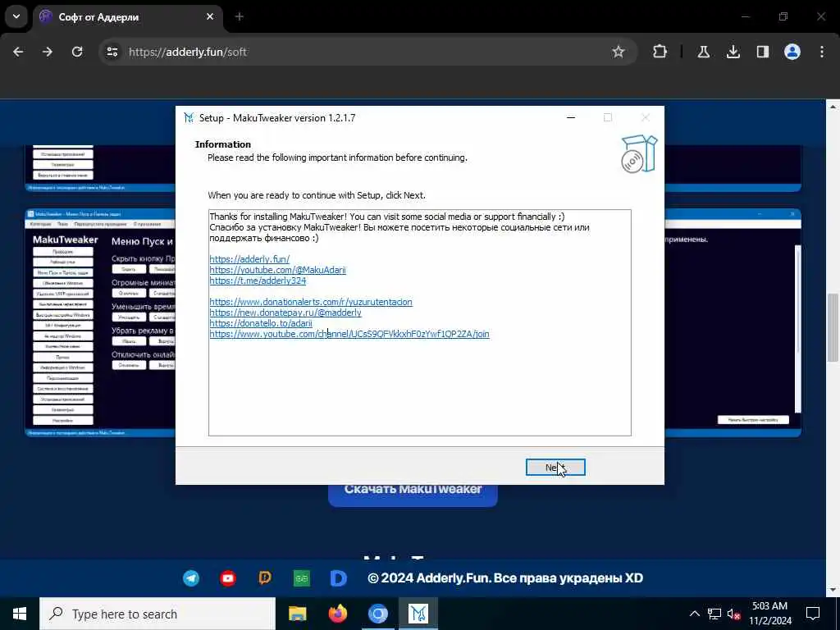Click the Next button in Setup
Image resolution: width=840 pixels, height=630 pixels.
click(555, 467)
